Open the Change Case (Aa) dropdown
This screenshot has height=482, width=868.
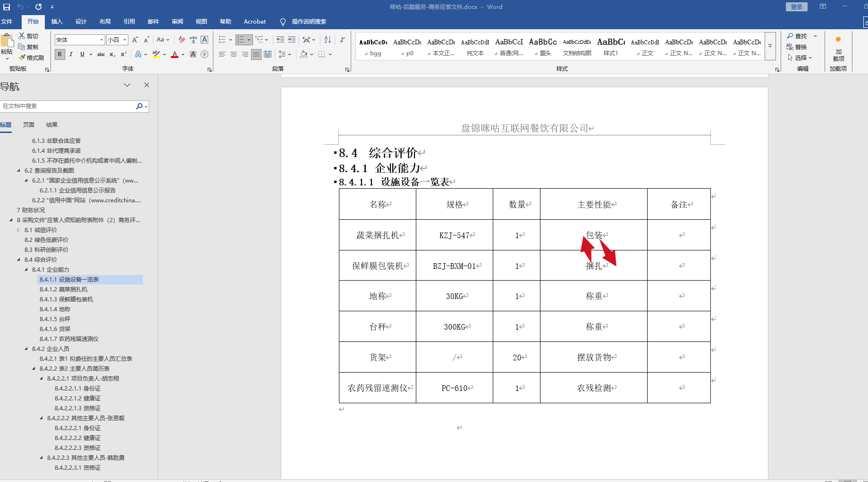[x=163, y=40]
